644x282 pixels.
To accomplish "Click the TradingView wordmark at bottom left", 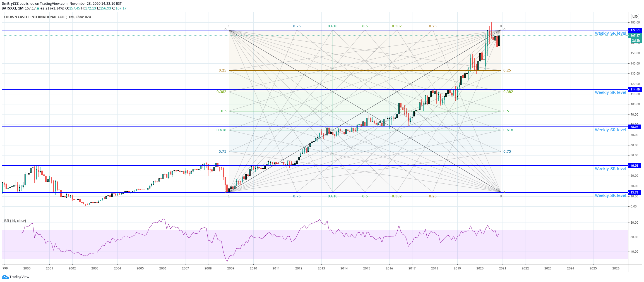I will click(19, 277).
